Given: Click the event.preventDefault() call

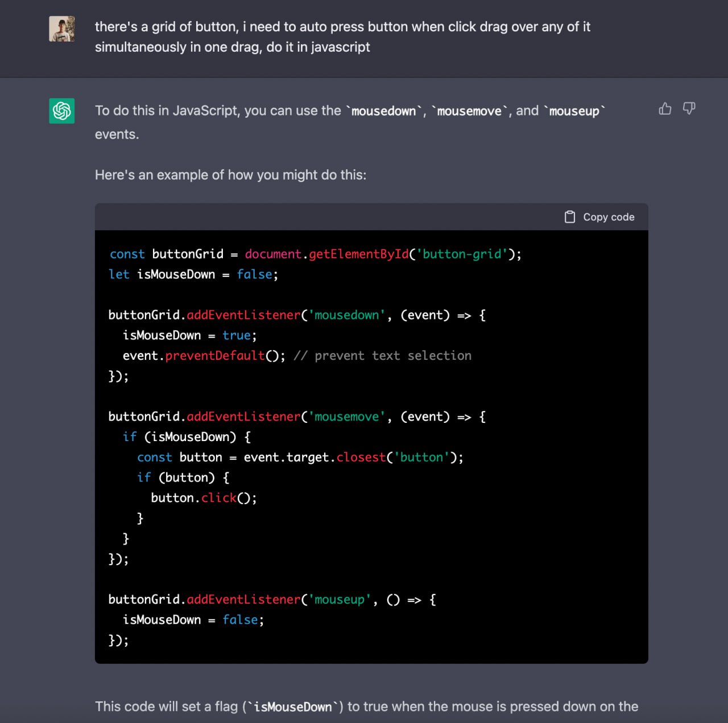Looking at the screenshot, I should tap(204, 356).
